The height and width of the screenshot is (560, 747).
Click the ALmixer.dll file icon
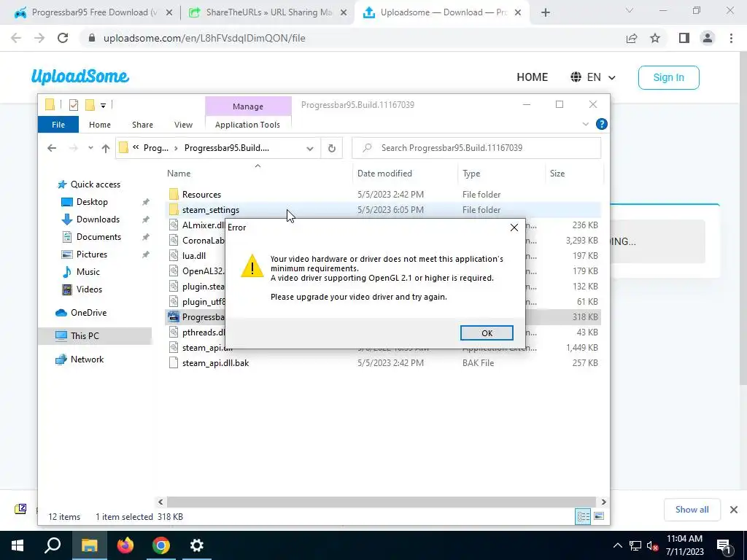point(174,225)
